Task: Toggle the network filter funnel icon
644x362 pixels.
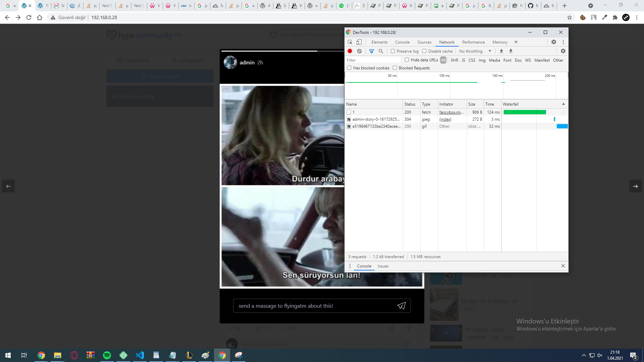Action: click(371, 51)
